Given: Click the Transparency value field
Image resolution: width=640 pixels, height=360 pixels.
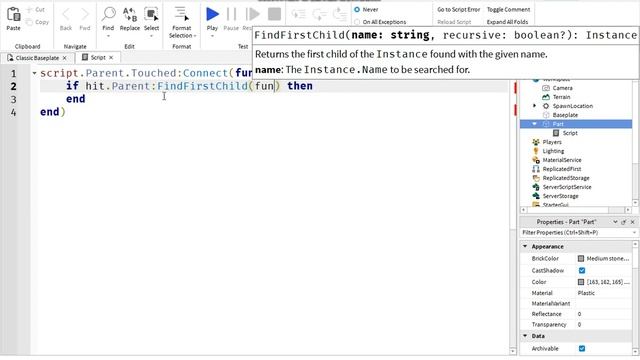Looking at the screenshot, I should [604, 324].
